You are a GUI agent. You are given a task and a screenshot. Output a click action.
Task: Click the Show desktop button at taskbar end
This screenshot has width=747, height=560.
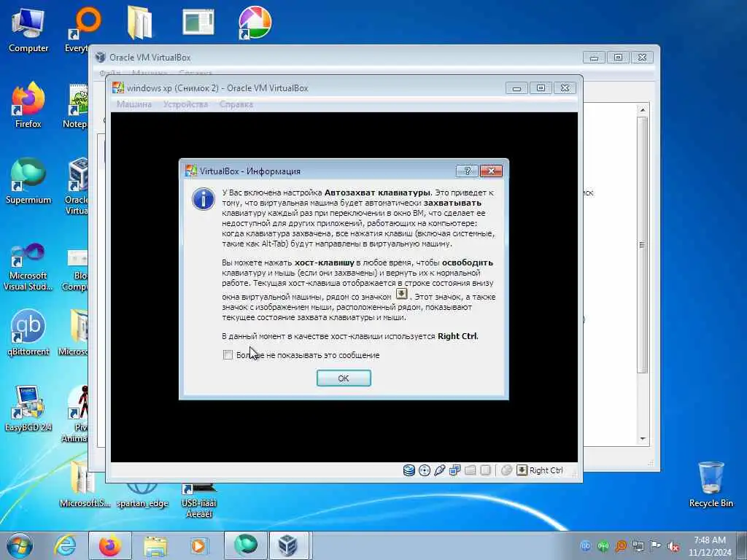pos(742,545)
